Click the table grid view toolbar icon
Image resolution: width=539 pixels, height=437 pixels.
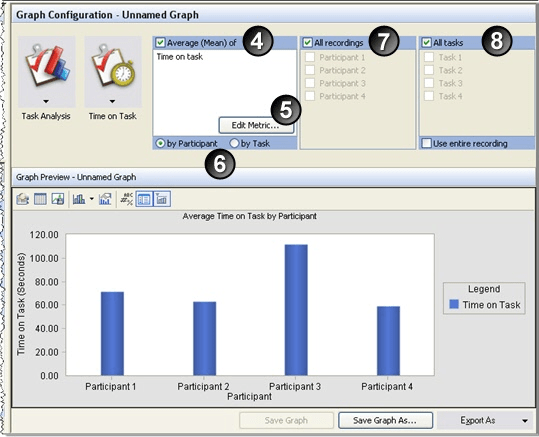(x=40, y=199)
